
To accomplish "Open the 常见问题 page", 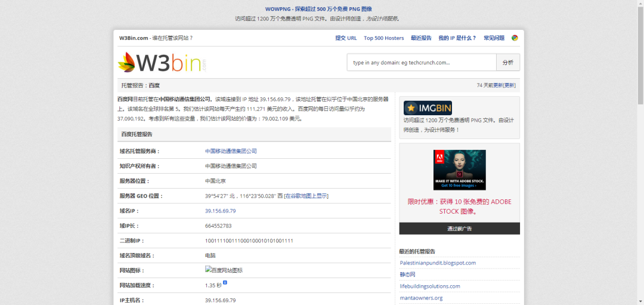I will 494,38.
